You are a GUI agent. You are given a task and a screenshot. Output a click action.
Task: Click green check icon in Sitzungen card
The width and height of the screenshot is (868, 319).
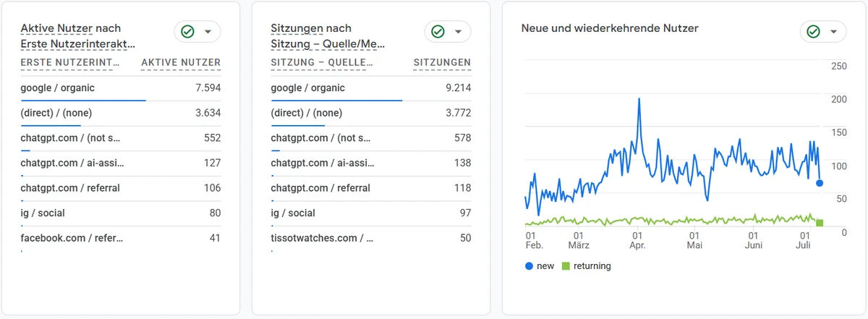pyautogui.click(x=438, y=32)
